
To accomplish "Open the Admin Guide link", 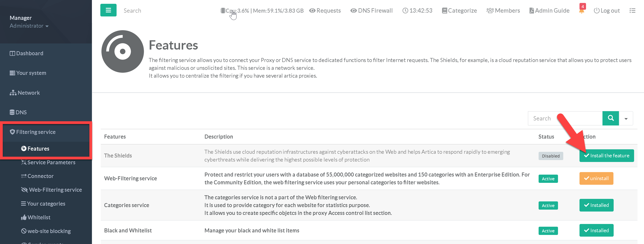I will (550, 11).
